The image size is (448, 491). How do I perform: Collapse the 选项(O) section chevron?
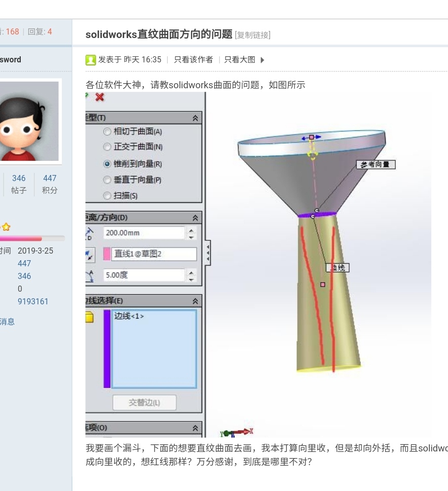(x=195, y=428)
